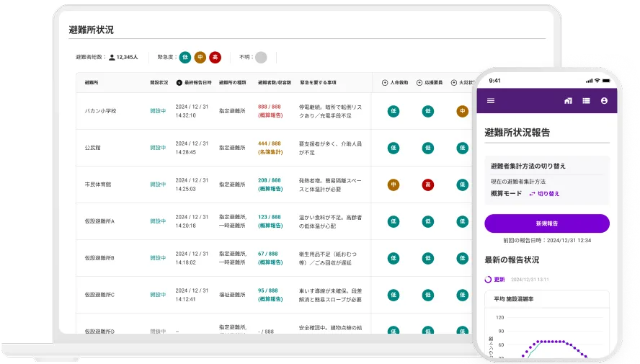The image size is (640, 364).
Task: Click the sort arrow icon beside 最終報告日時
Action: click(179, 83)
